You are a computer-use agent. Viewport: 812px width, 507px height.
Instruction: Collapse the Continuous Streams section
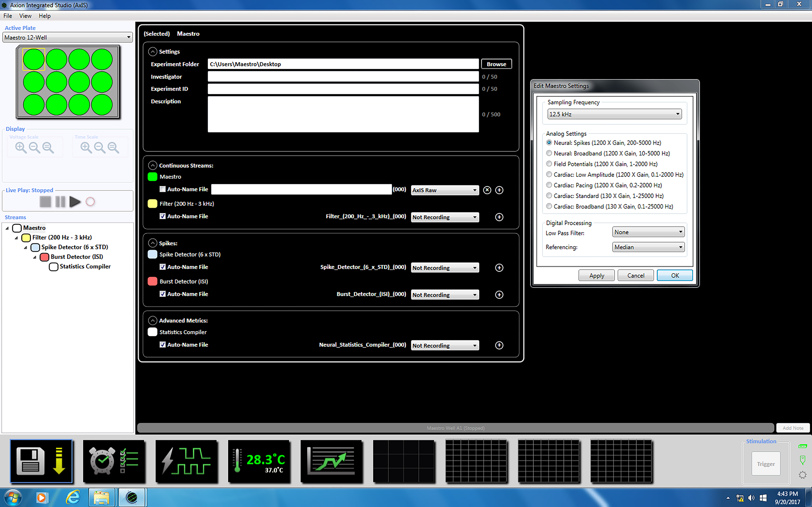coord(153,165)
